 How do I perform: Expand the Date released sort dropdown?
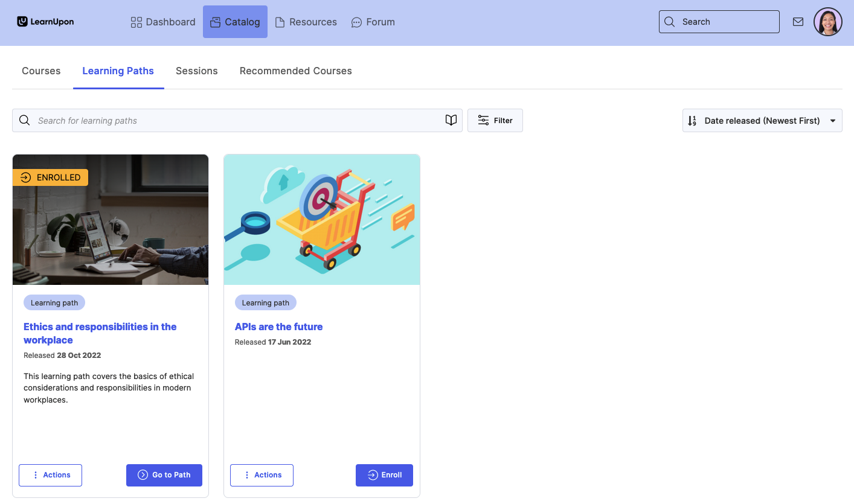(762, 121)
